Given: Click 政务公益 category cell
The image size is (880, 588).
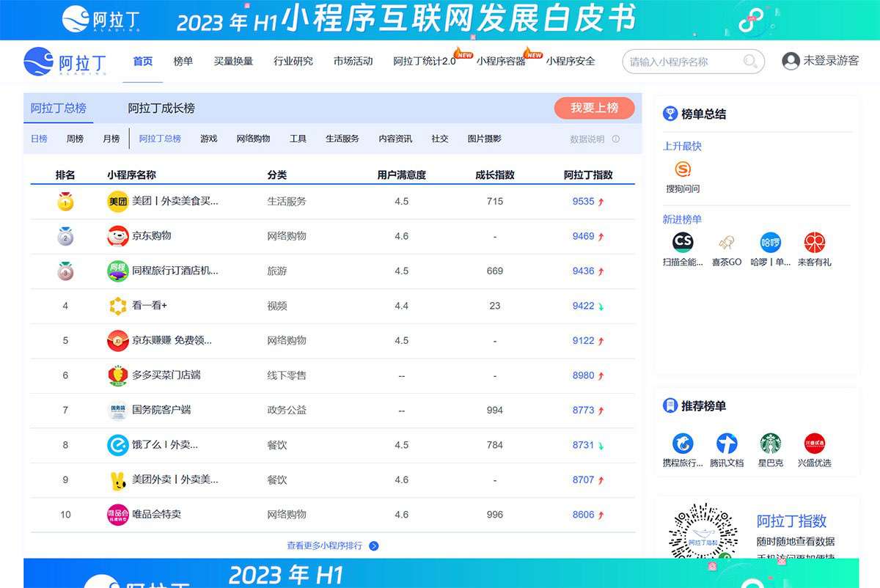Looking at the screenshot, I should click(287, 411).
